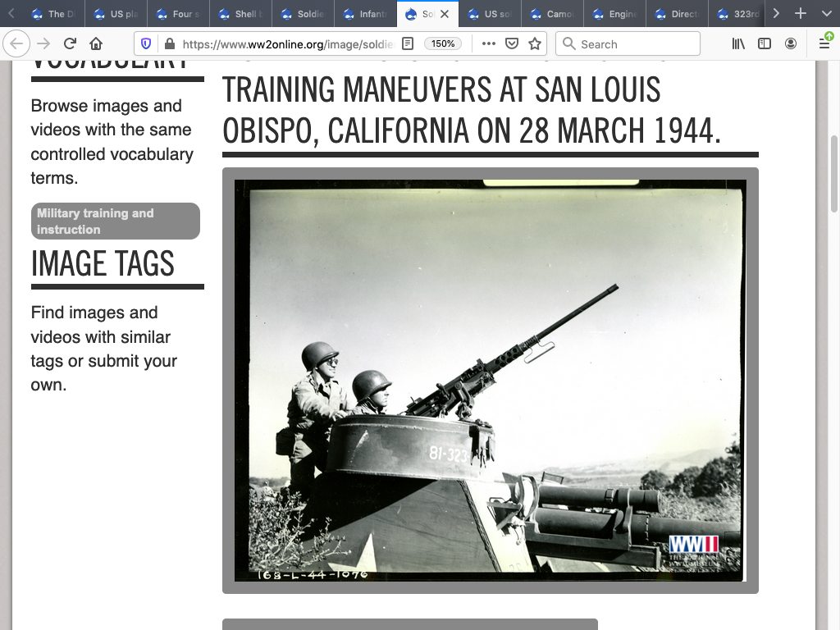List all open tabs
This screenshot has height=630, width=840.
[826, 13]
